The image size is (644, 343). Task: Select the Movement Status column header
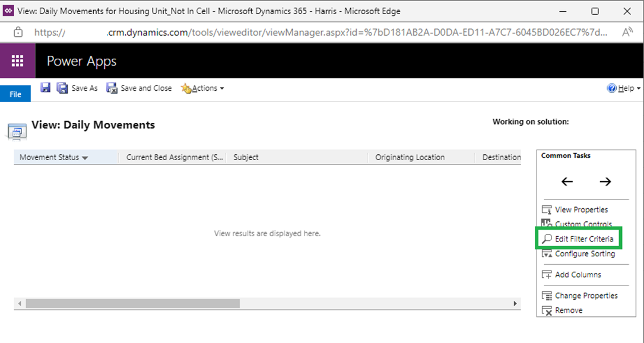[x=66, y=157]
